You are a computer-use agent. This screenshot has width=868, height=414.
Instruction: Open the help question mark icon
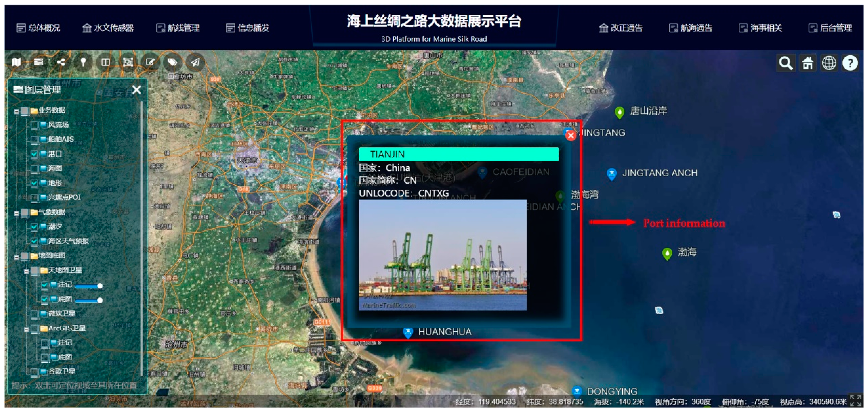click(x=850, y=63)
